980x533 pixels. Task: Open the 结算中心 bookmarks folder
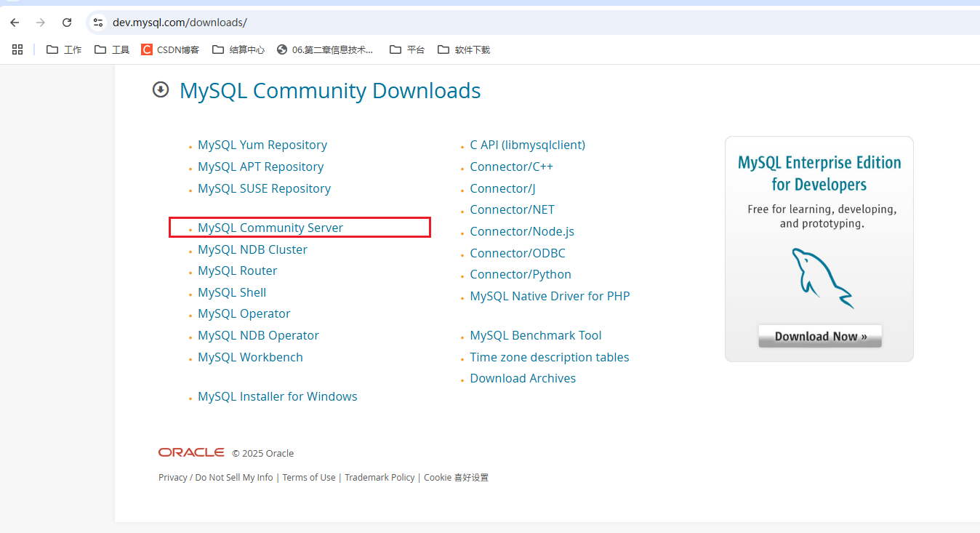(238, 49)
